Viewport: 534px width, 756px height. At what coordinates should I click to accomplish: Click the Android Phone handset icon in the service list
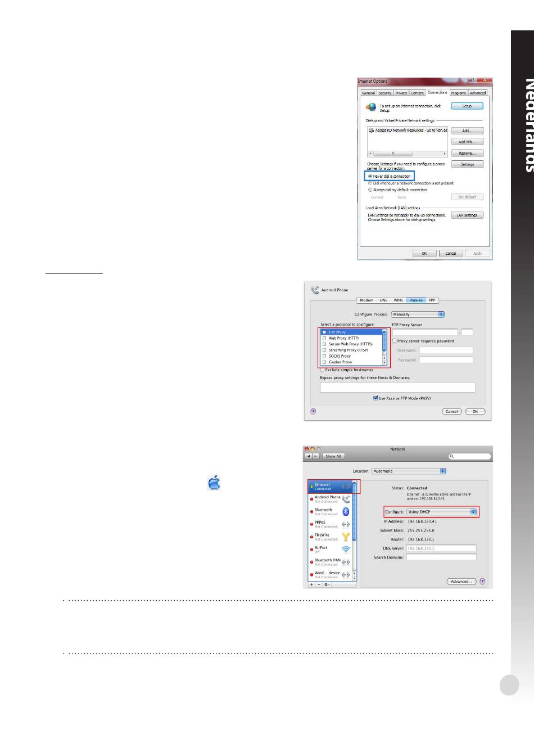pyautogui.click(x=346, y=499)
